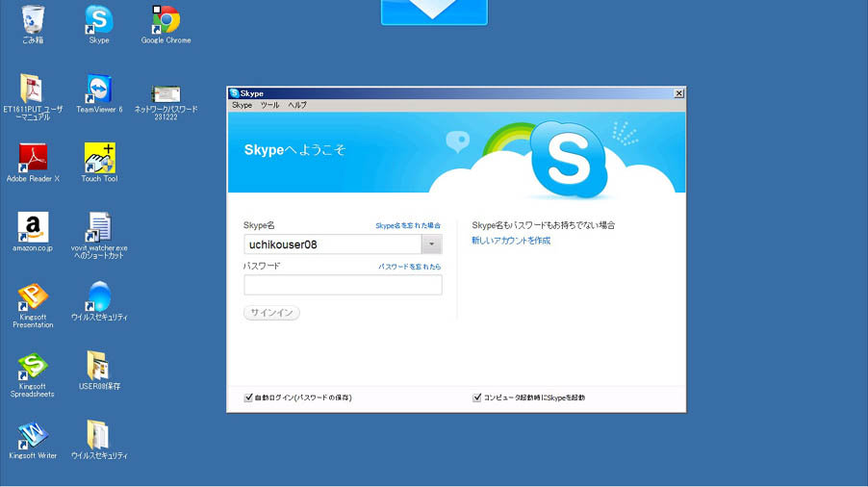Click the Skype名 field containing uchikouser08
The width and height of the screenshot is (868, 487).
[x=333, y=244]
